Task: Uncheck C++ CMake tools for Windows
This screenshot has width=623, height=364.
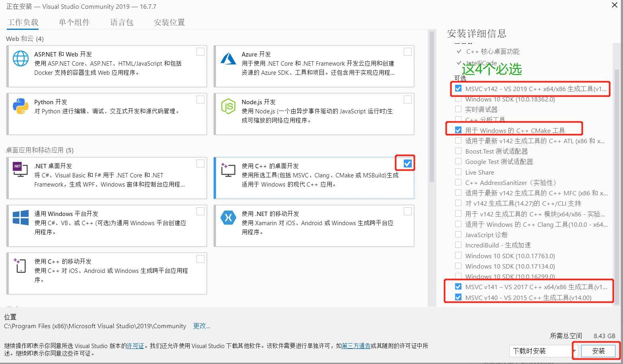Action: pyautogui.click(x=458, y=130)
